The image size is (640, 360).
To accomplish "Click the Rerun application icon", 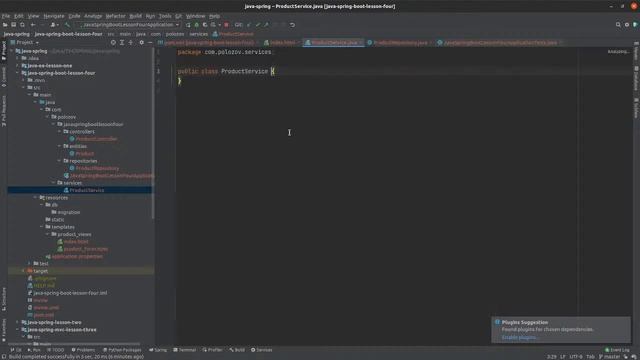I will point(188,25).
